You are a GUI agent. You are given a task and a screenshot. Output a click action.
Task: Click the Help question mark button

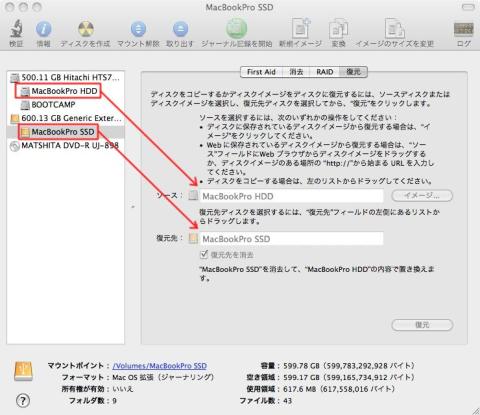[x=23, y=400]
